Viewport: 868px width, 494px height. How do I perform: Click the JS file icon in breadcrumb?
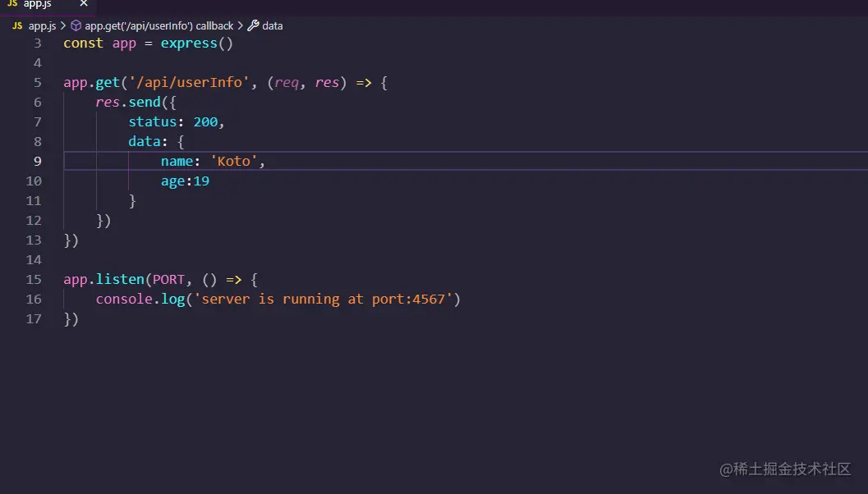pos(16,25)
